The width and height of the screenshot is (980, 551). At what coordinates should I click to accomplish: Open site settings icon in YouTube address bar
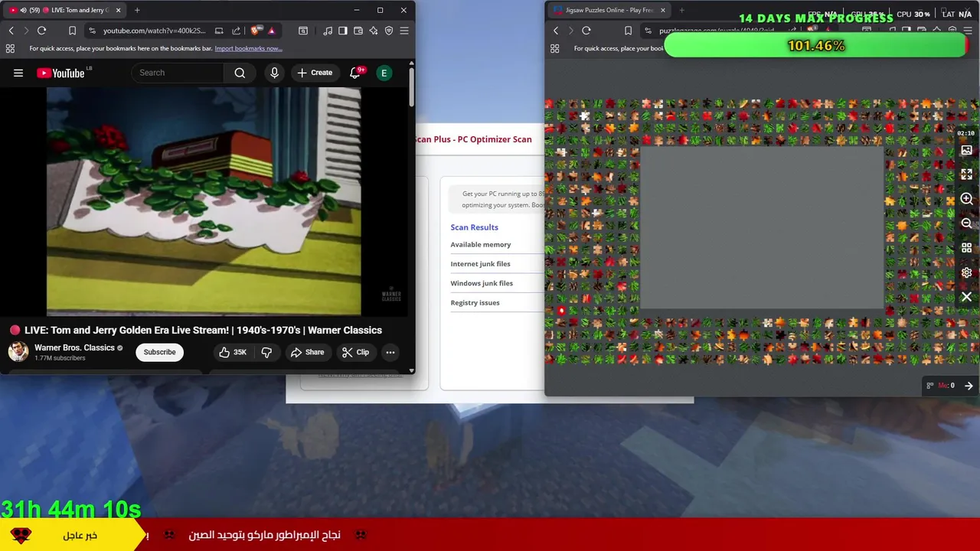point(92,31)
